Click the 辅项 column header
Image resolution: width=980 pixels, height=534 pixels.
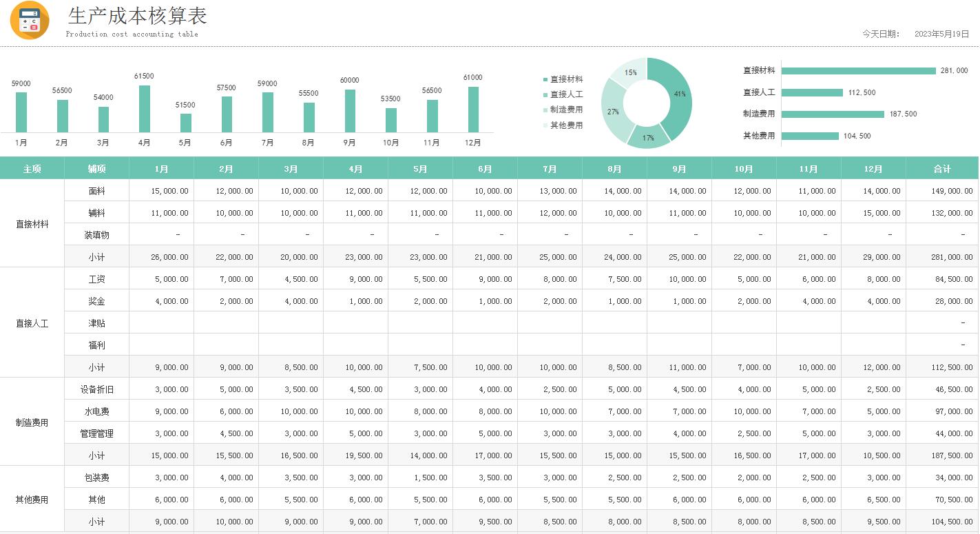coord(96,169)
